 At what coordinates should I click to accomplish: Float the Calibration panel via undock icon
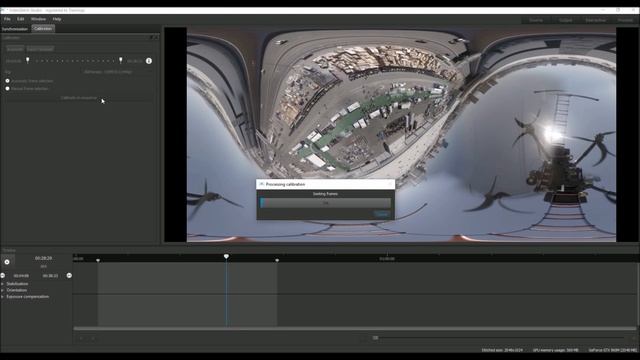pyautogui.click(x=151, y=37)
